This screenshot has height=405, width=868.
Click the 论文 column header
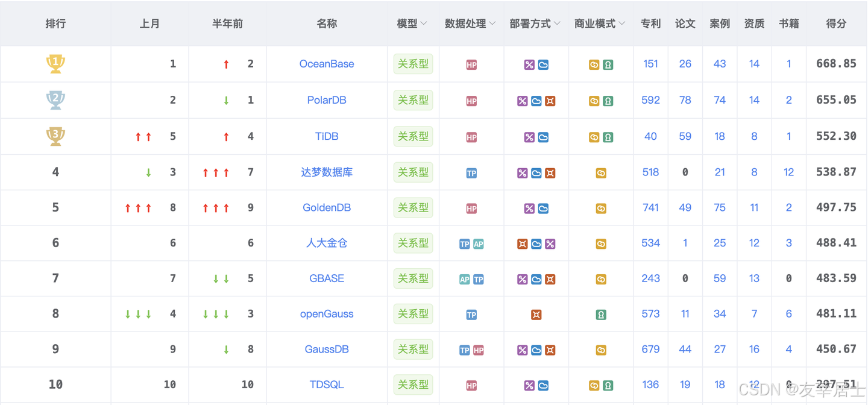[685, 24]
